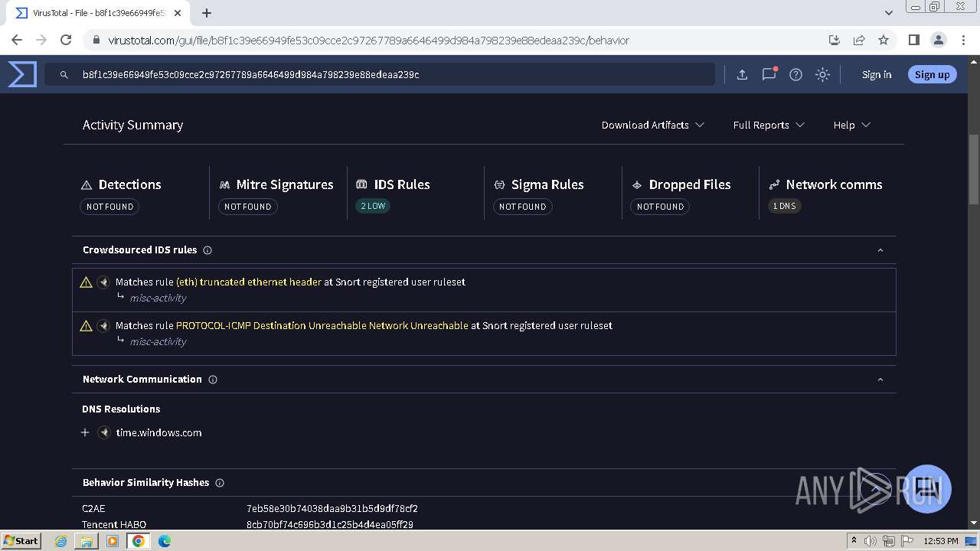The image size is (980, 551).
Task: Click the hash search input field
Action: point(380,74)
